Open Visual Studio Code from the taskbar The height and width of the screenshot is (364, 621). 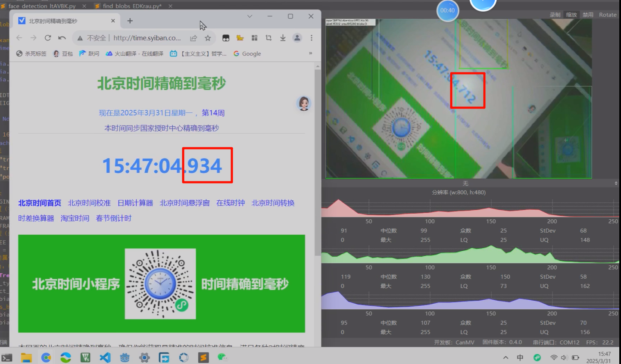click(x=105, y=357)
